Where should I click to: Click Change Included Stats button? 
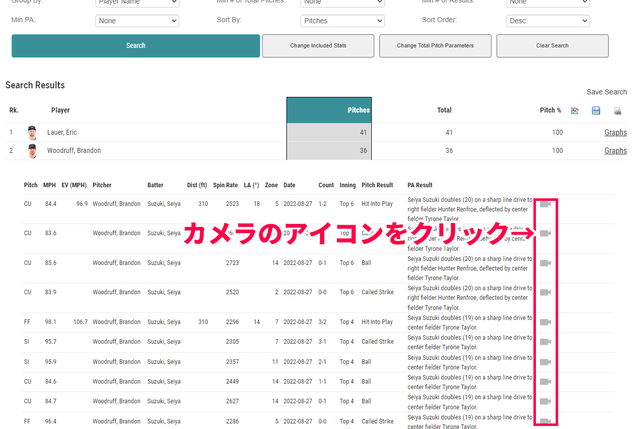coord(318,46)
